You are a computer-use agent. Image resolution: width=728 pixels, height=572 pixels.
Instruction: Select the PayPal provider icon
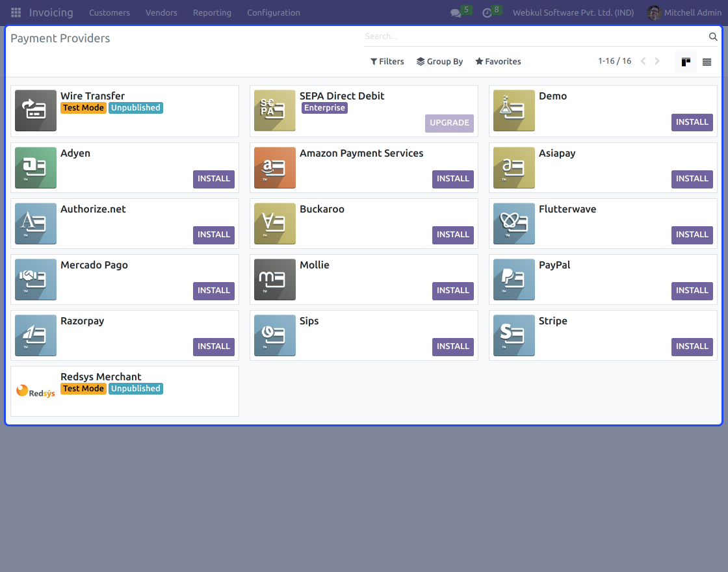pyautogui.click(x=514, y=279)
